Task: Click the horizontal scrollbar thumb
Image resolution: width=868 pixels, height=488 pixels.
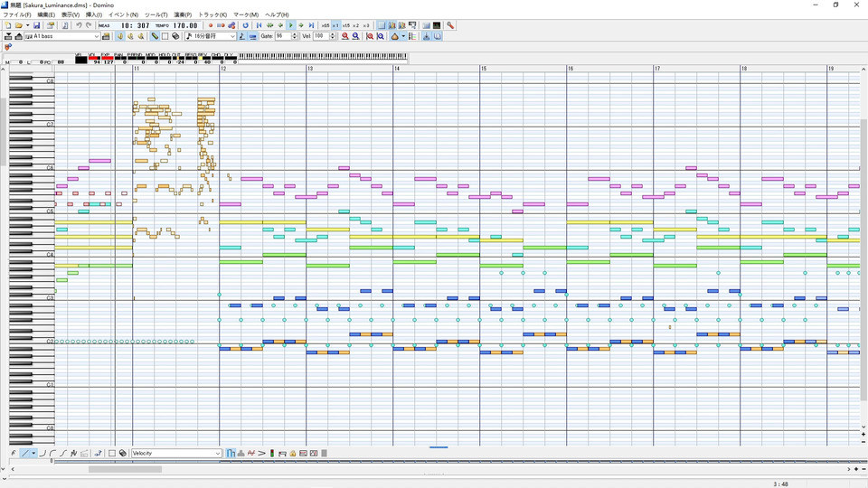Action: 125,469
